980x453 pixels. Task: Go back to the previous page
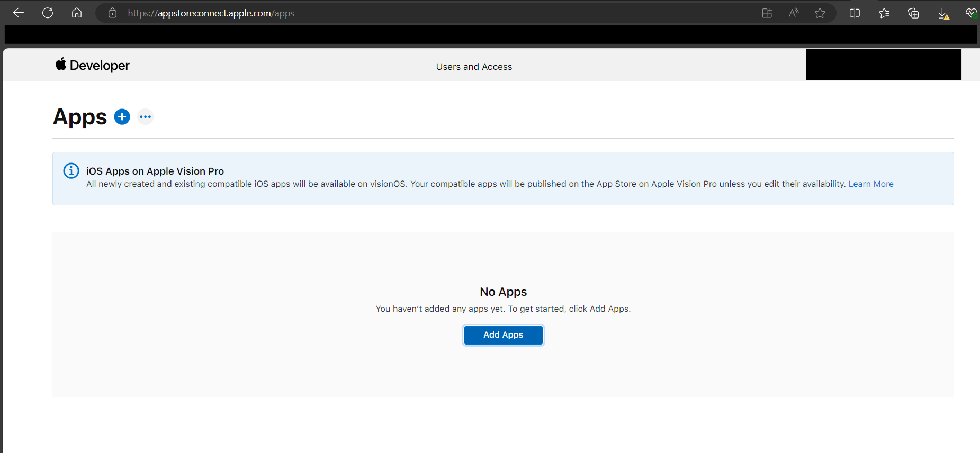(19, 13)
